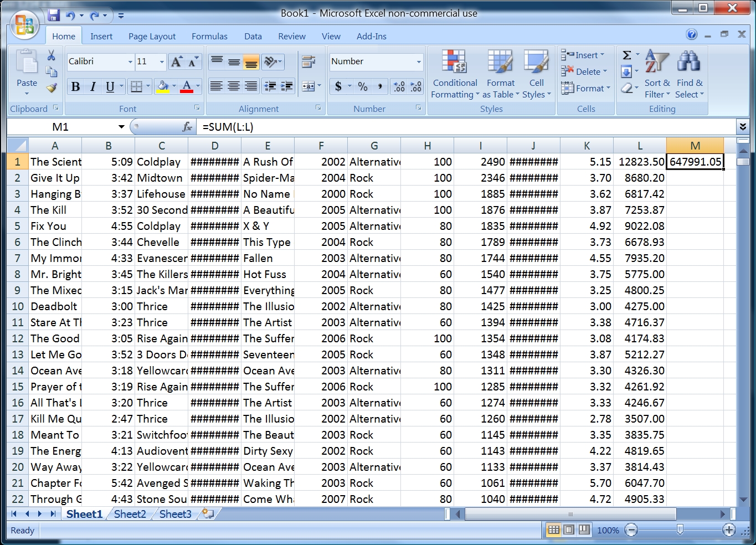The width and height of the screenshot is (756, 545).
Task: Toggle Bold formatting
Action: (x=76, y=86)
